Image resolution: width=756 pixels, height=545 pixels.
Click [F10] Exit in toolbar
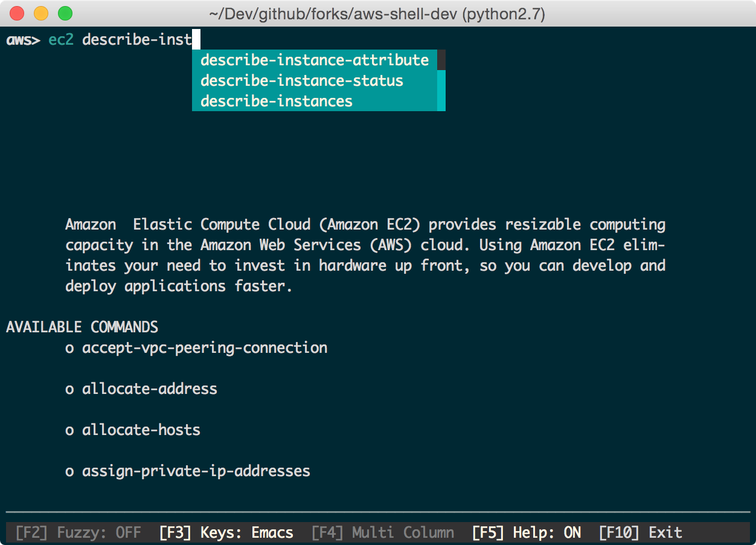coord(641,532)
